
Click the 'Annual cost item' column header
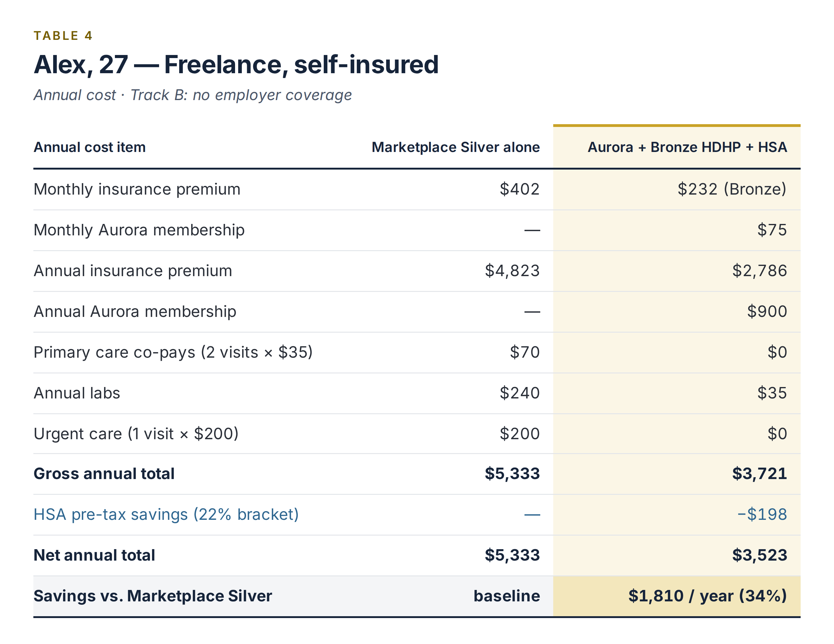(90, 147)
